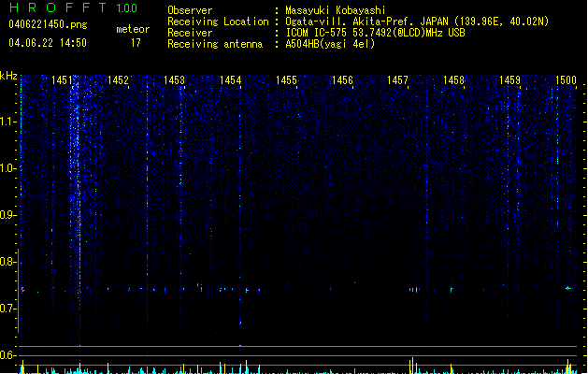Click the 1456 time axis marker
The width and height of the screenshot is (588, 374).
pyautogui.click(x=342, y=80)
